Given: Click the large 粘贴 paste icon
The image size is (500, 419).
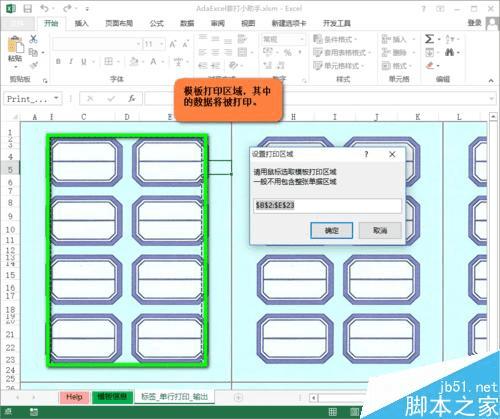Looking at the screenshot, I should pos(15,44).
